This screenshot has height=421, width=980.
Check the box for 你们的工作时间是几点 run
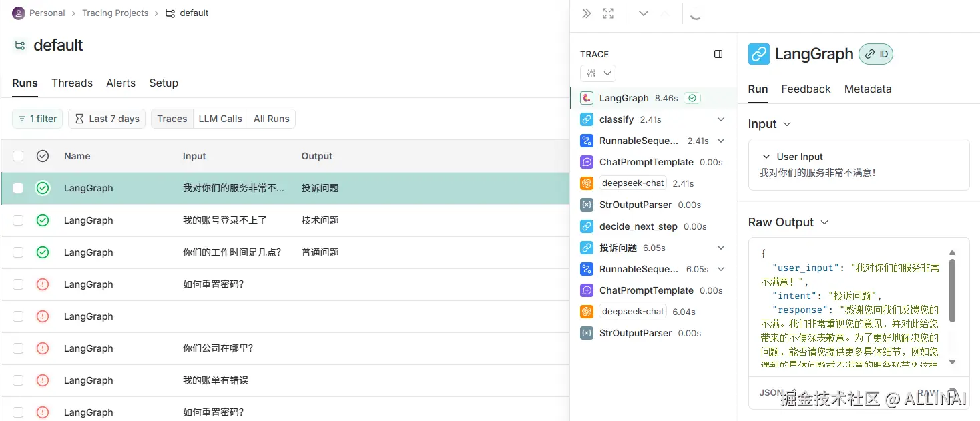18,252
